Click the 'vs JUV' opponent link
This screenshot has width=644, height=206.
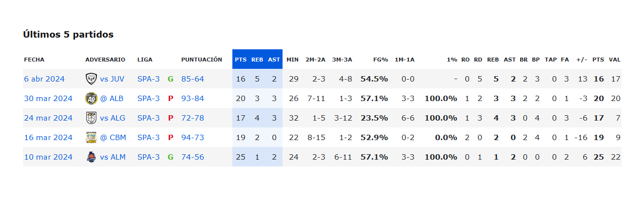click(x=112, y=79)
